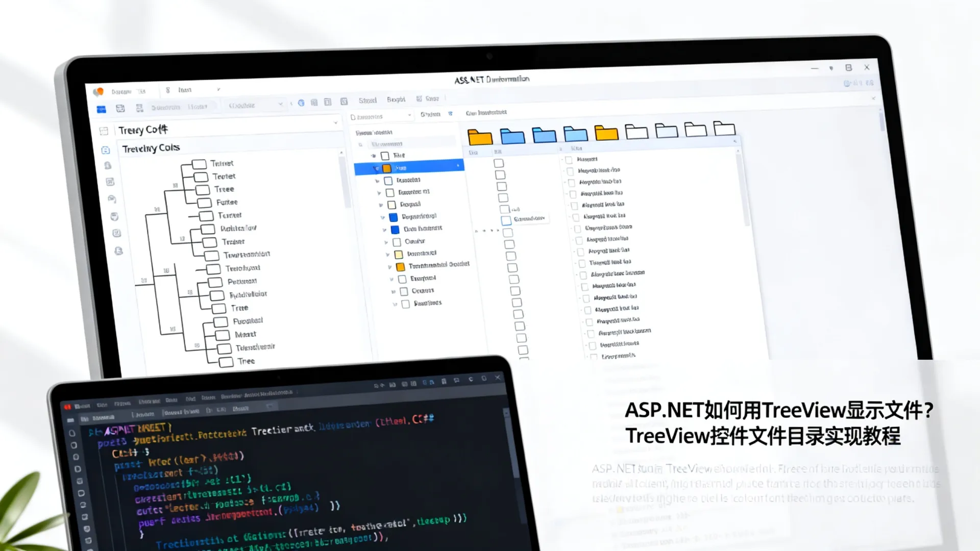The image size is (980, 551).
Task: Open the orange folder beside the blue folders
Action: pyautogui.click(x=480, y=137)
